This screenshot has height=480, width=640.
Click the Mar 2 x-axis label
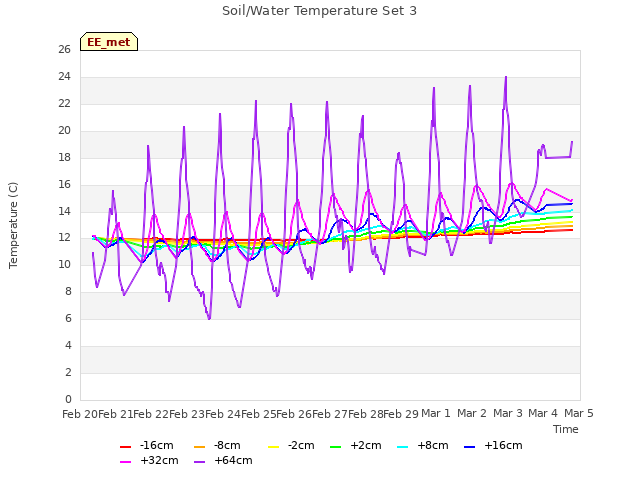(x=472, y=413)
